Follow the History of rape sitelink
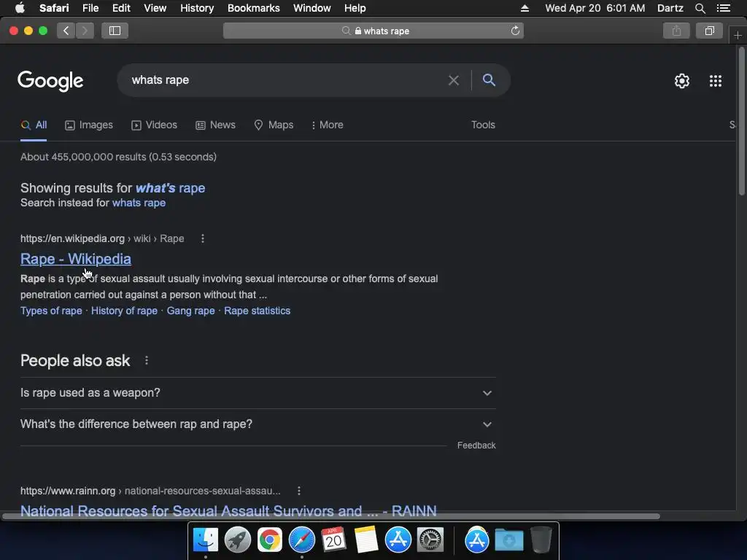Screen dimensions: 747x560 124,311
